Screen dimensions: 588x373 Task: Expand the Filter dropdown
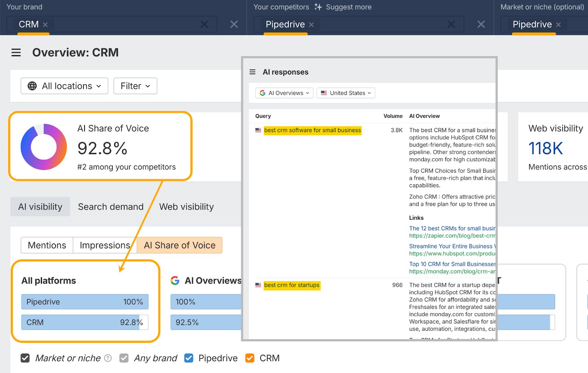pos(135,86)
